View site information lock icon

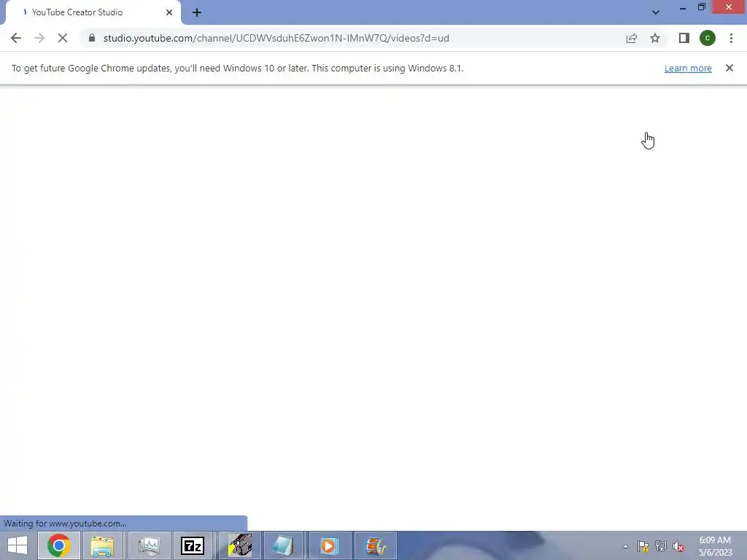click(x=92, y=38)
